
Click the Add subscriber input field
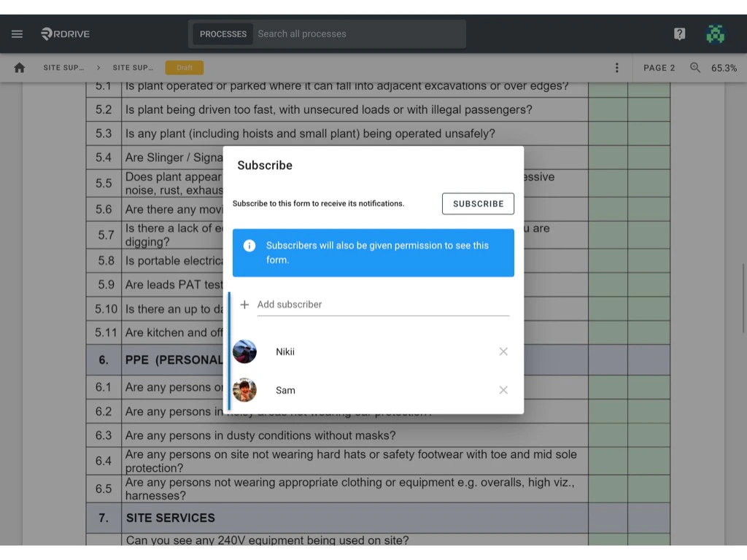tap(383, 304)
